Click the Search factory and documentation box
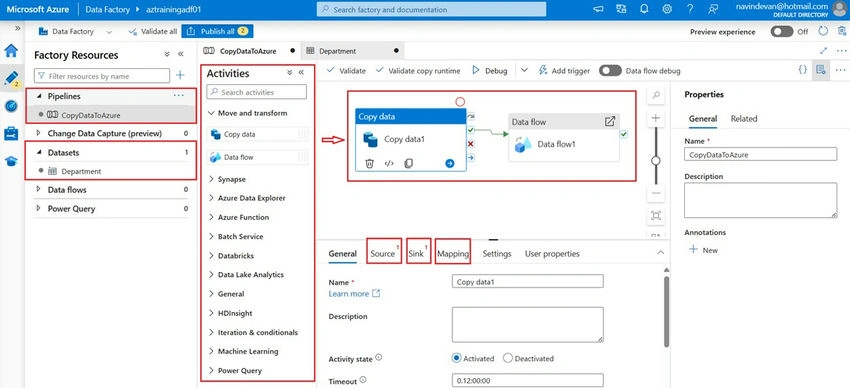Image resolution: width=850 pixels, height=388 pixels. (432, 9)
